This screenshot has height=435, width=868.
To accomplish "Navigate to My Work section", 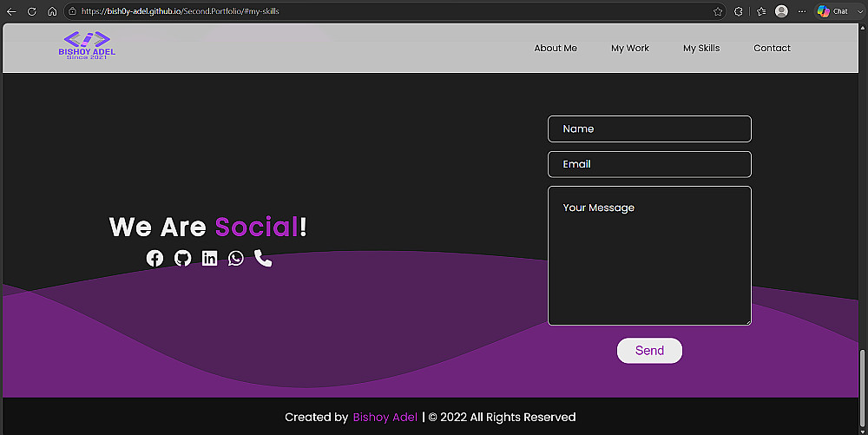I will tap(630, 48).
